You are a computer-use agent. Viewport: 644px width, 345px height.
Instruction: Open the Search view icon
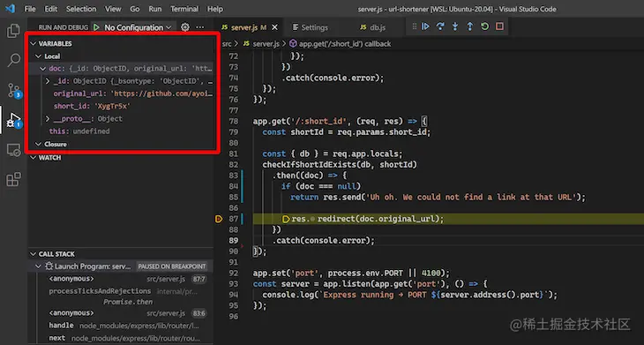pos(13,60)
